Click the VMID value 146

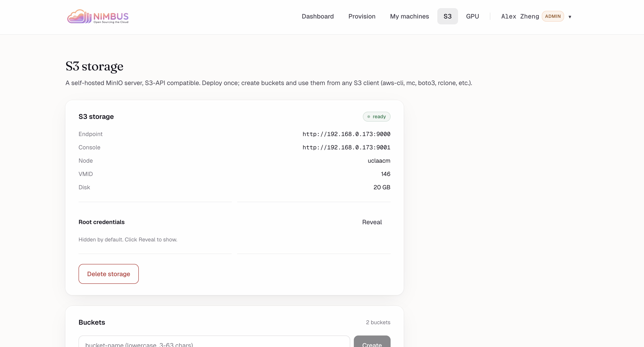coord(385,174)
